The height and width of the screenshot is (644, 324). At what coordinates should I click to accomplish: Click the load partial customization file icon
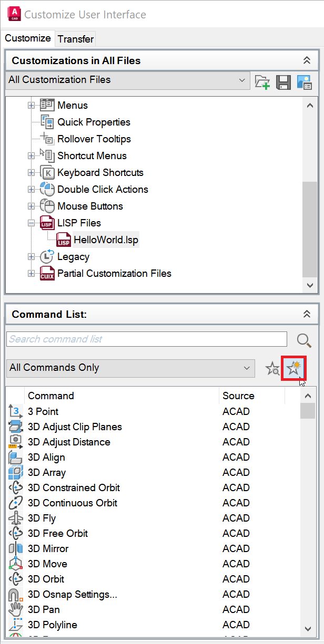262,82
